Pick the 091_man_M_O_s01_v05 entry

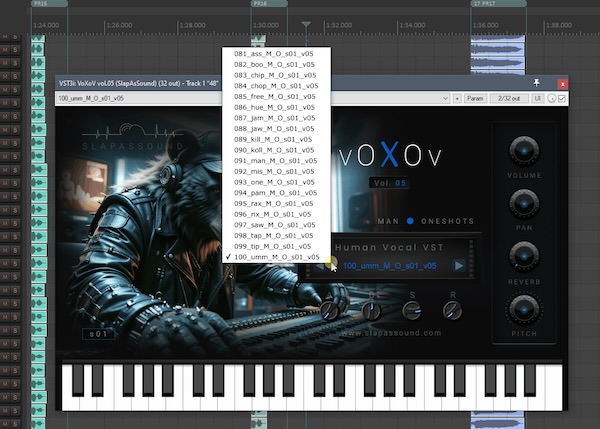[276, 161]
